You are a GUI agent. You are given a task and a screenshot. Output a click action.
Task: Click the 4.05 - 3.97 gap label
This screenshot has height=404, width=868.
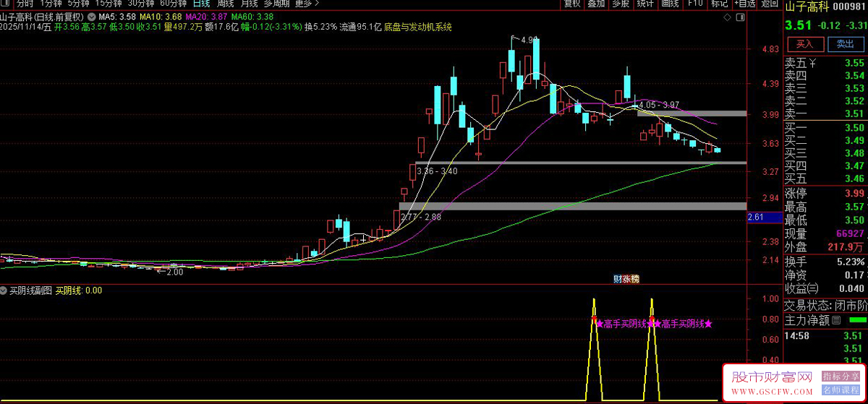(x=658, y=105)
